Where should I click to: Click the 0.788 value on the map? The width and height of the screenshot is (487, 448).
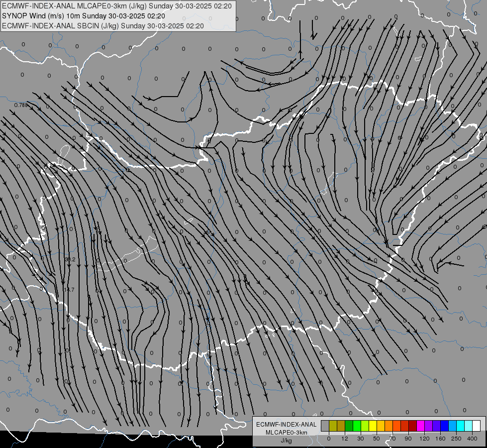pos(21,105)
